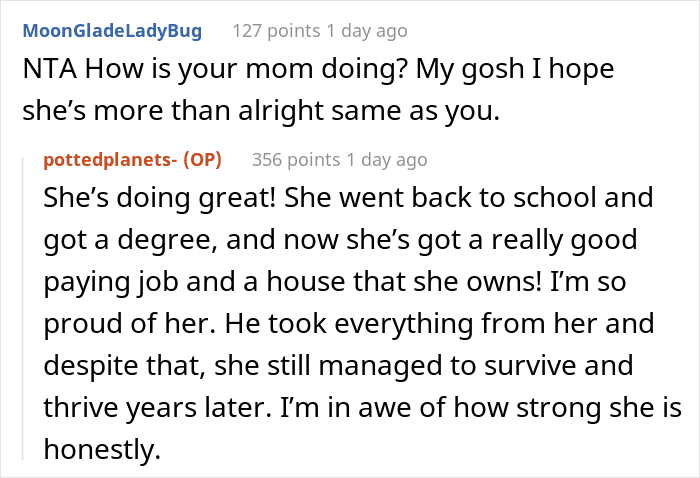Click the 127 points score
Image resolution: width=700 pixels, height=478 pixels.
(275, 31)
